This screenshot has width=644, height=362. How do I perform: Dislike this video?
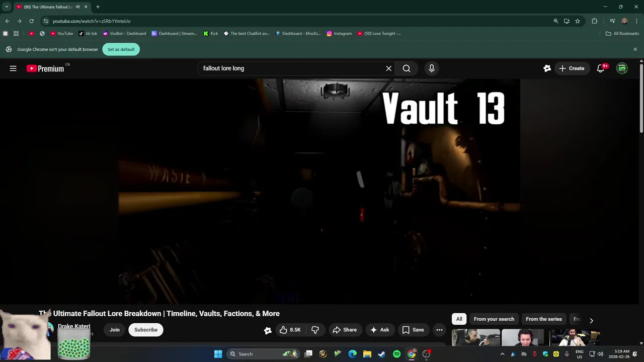pyautogui.click(x=315, y=330)
